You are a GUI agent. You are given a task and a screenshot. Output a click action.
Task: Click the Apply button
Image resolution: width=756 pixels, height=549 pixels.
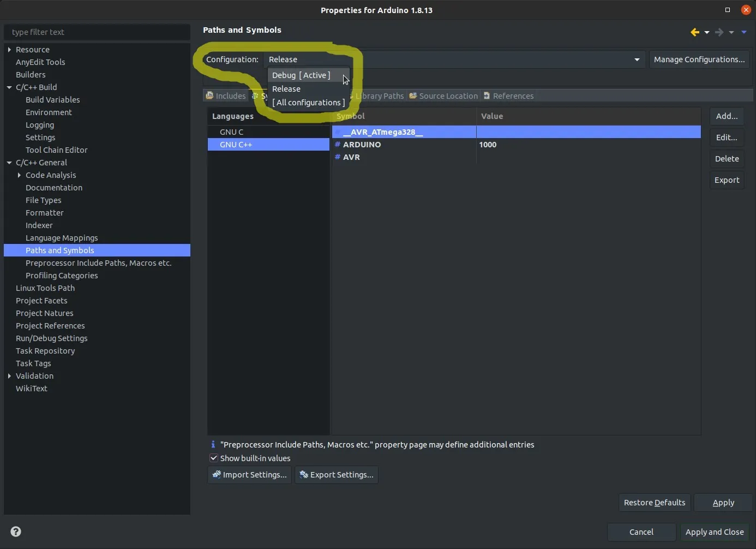point(723,503)
